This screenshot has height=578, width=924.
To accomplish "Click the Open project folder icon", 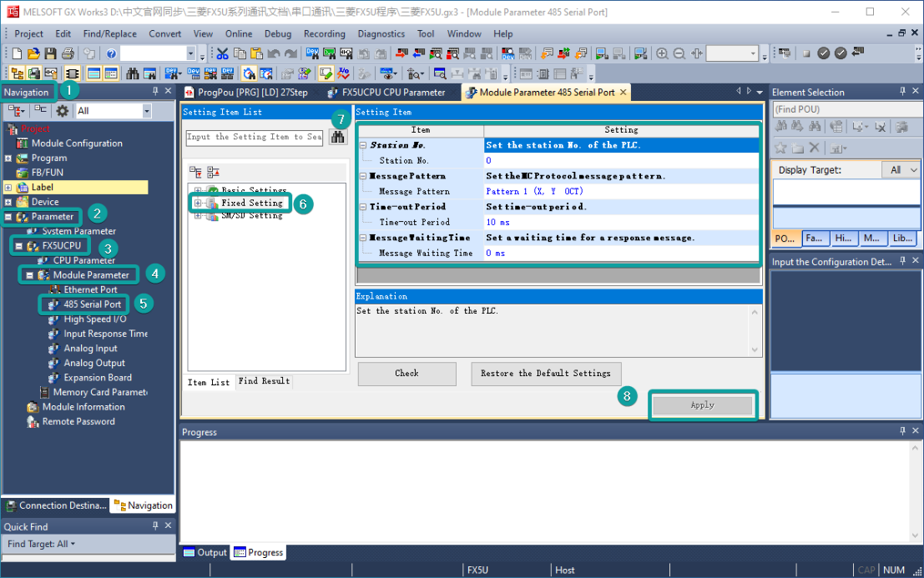I will tap(35, 53).
